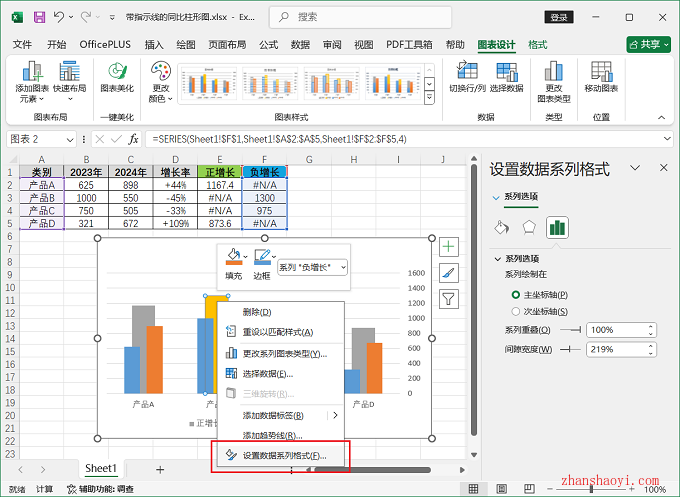
Task: Click the chart elements plus button
Action: tap(449, 247)
